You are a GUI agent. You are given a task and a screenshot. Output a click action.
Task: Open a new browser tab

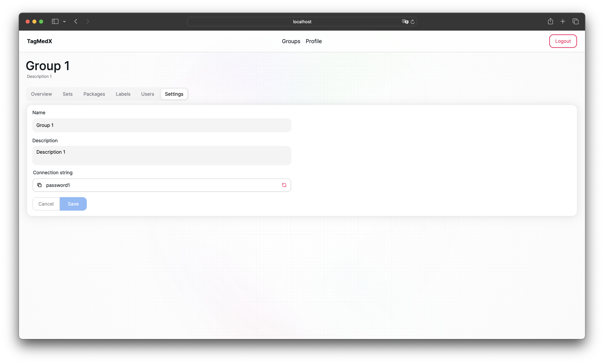point(563,22)
